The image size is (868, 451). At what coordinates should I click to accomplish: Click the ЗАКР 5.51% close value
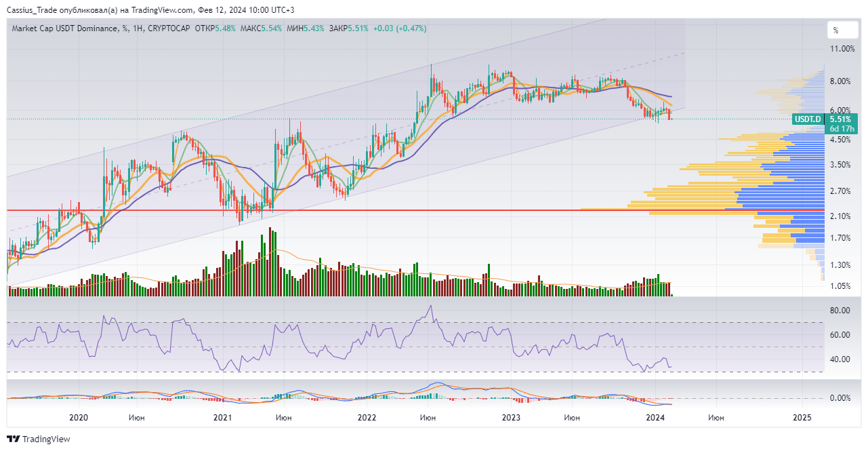348,28
